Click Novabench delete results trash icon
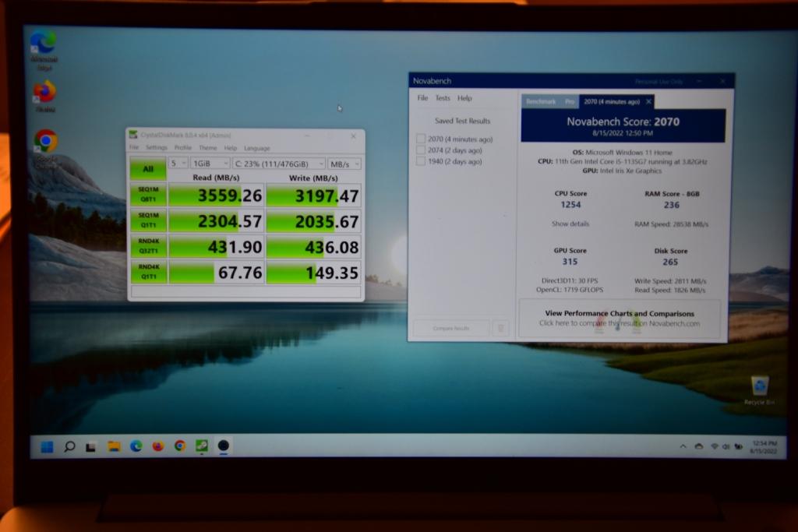798x532 pixels. pyautogui.click(x=501, y=328)
